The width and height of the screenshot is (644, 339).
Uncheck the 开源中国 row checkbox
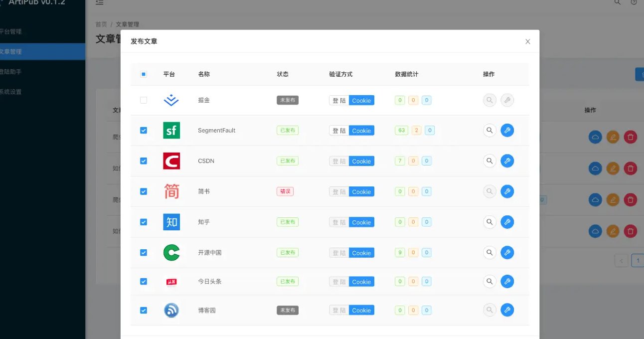[144, 253]
